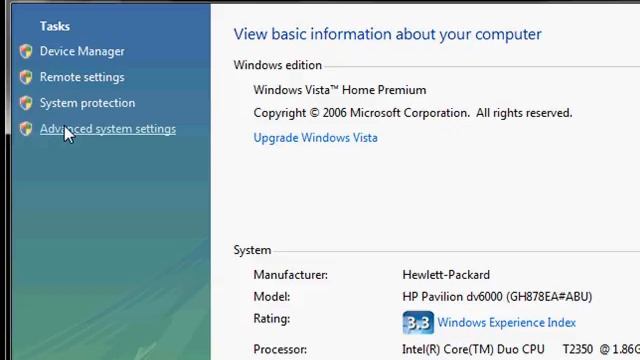Click 'Windows Vista Home Premium' text
The width and height of the screenshot is (640, 360).
click(340, 90)
